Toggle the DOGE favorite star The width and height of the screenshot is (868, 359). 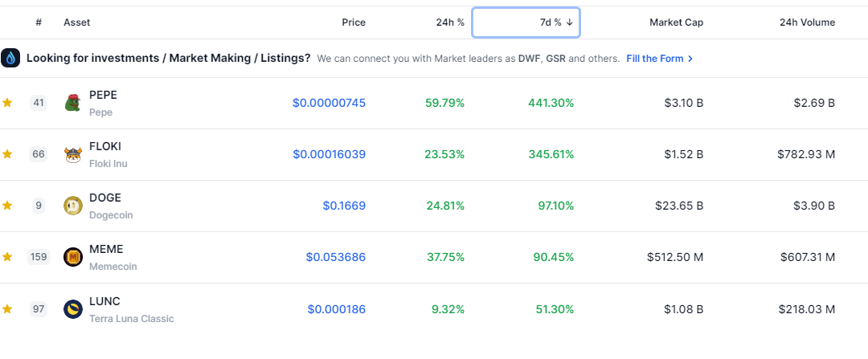coord(7,206)
